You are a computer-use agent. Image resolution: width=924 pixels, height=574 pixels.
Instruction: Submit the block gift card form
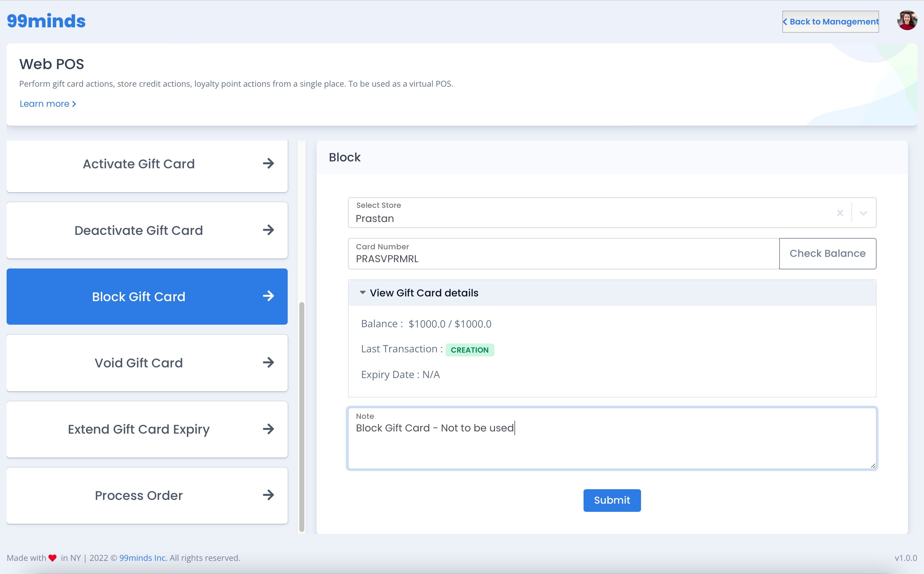612,500
